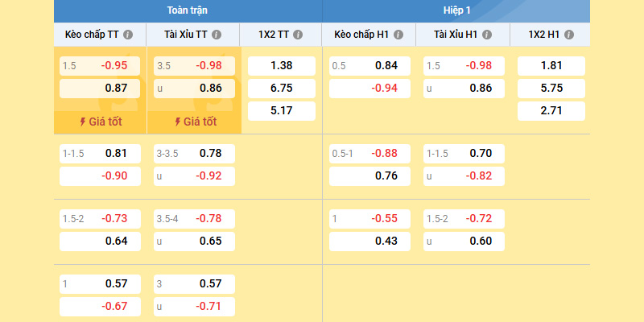Pick H1 handicap odds 0.76

(369, 176)
